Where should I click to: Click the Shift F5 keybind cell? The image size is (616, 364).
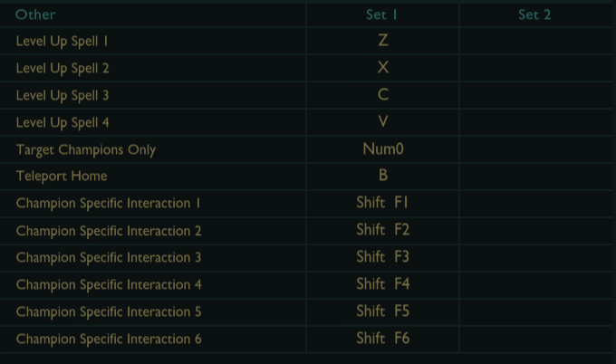pyautogui.click(x=382, y=311)
